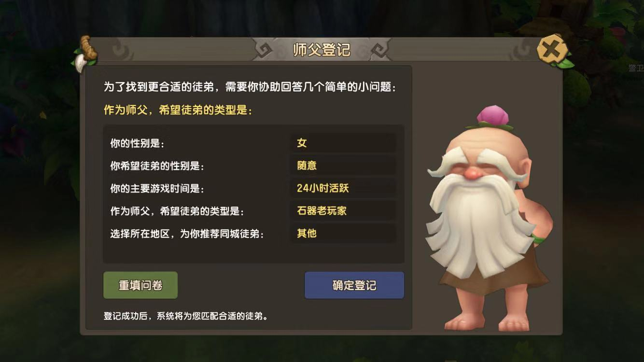Click the note 登记成功后，系统将为您匹配合适的徒弟

(185, 317)
